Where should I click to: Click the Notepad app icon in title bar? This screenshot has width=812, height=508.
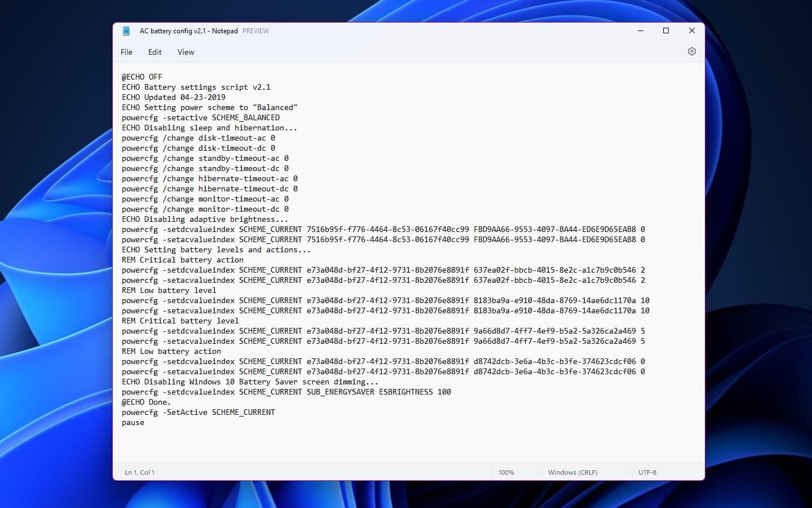click(x=126, y=31)
